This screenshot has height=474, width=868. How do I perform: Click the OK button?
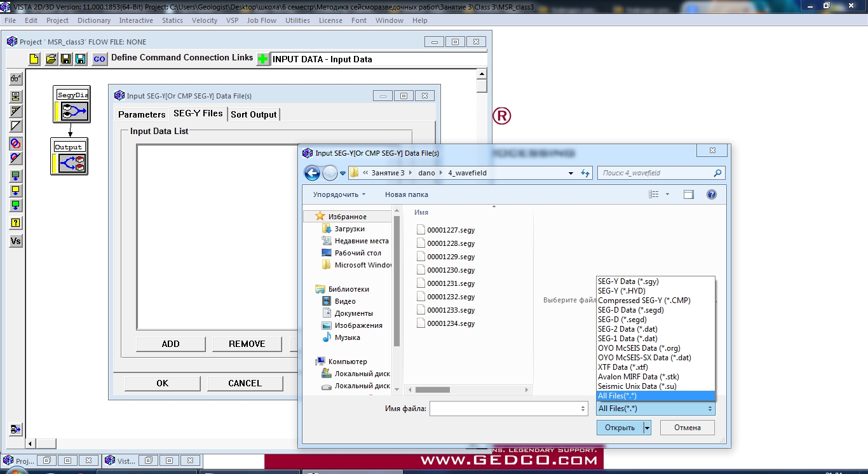(163, 383)
